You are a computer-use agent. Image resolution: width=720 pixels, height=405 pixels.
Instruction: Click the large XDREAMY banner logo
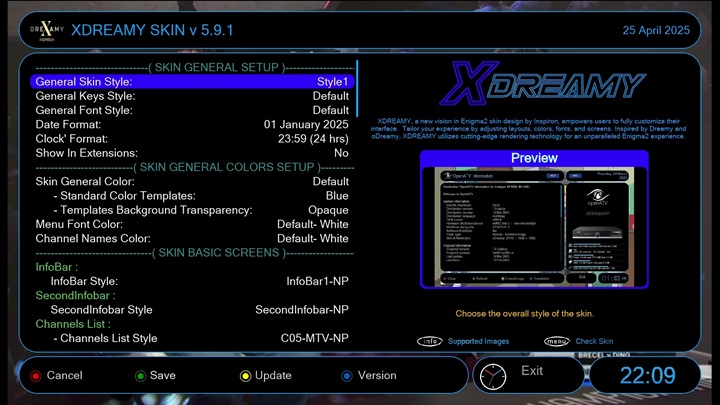(542, 84)
